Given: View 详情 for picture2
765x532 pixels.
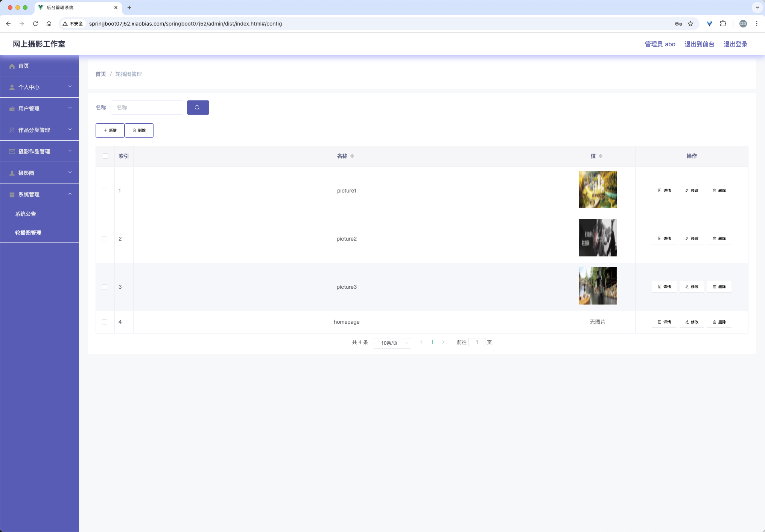Looking at the screenshot, I should click(664, 239).
